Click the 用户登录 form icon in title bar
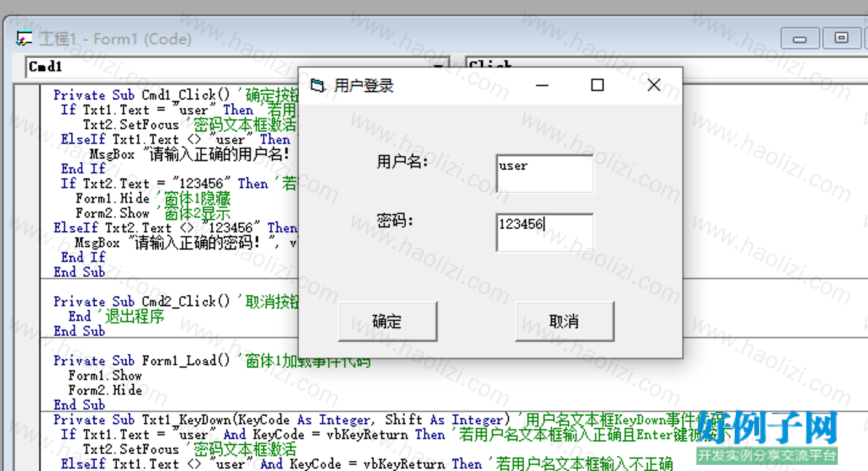The width and height of the screenshot is (868, 471). (x=317, y=85)
